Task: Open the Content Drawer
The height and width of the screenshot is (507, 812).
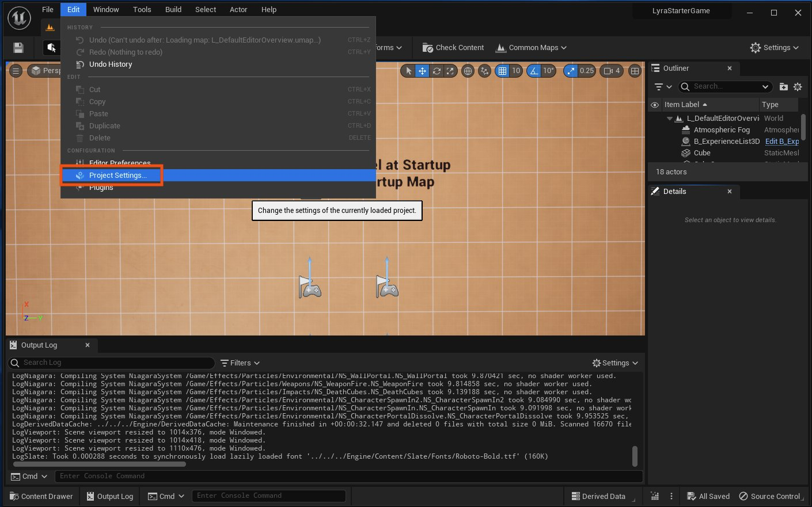Action: [41, 497]
